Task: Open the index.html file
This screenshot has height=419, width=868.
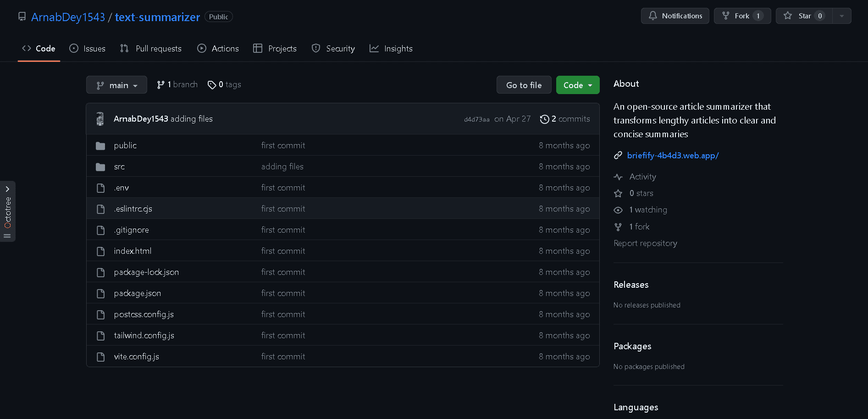Action: 133,251
